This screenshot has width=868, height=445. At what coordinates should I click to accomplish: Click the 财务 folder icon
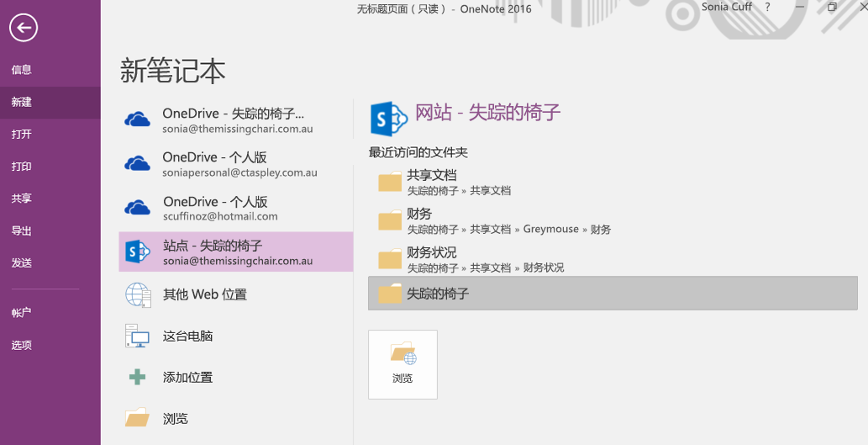[390, 220]
